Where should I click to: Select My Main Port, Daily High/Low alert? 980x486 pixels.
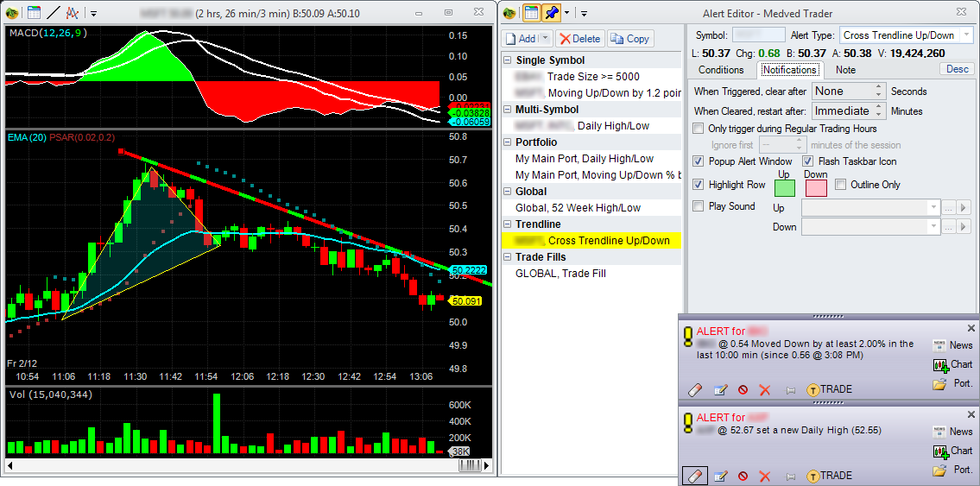591,159
